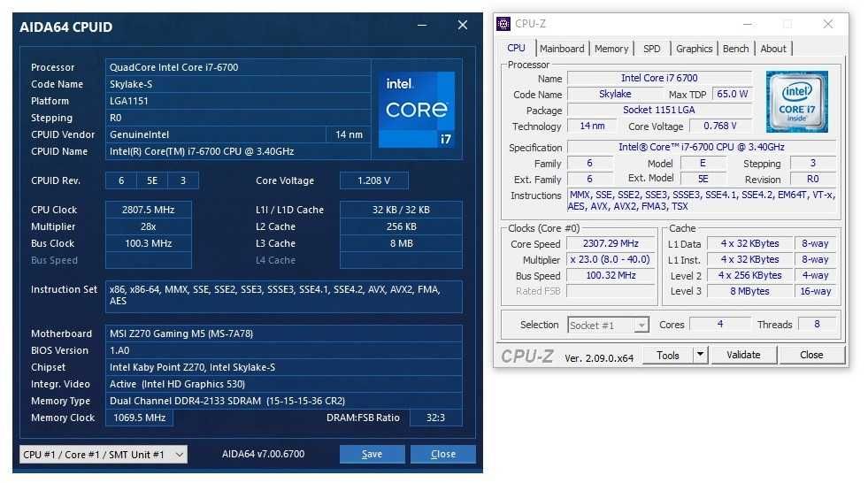Click the Intel Core i7 logo in AIDA64
The image size is (868, 483).
[x=417, y=110]
